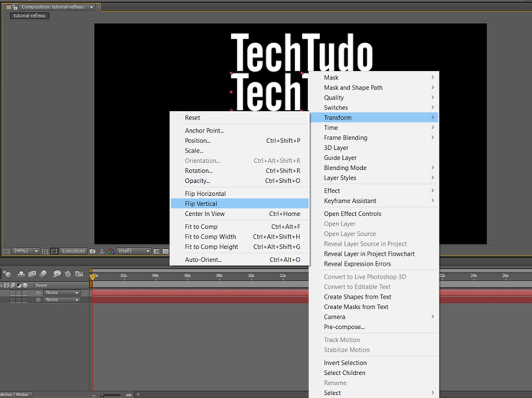
Task: Select the Transform menu entry
Action: pos(374,118)
